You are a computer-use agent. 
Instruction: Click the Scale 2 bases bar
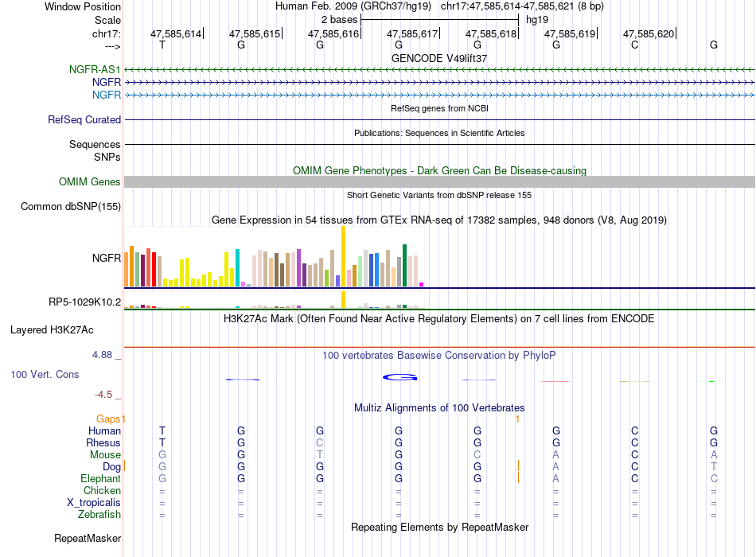click(x=439, y=20)
